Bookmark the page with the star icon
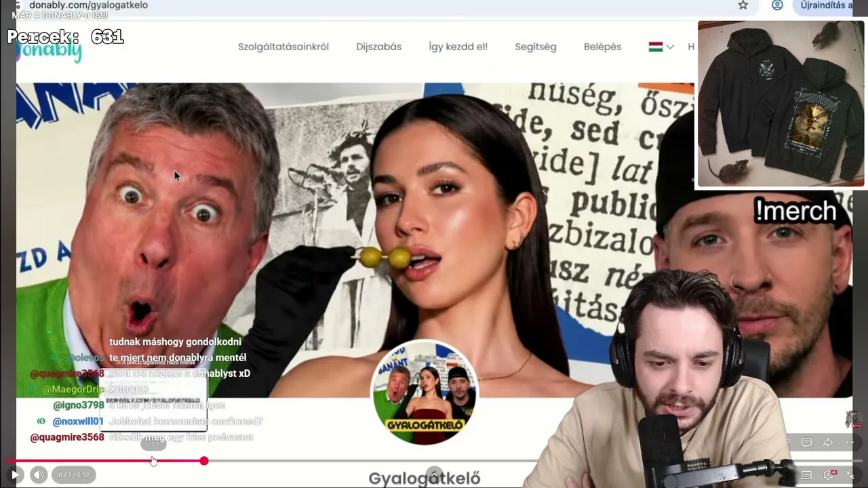Image resolution: width=868 pixels, height=488 pixels. coord(743,5)
